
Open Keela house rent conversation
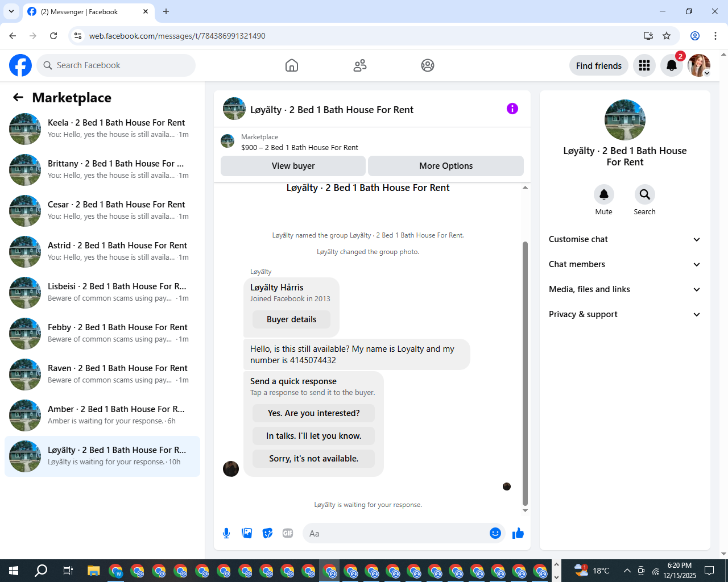[102, 129]
